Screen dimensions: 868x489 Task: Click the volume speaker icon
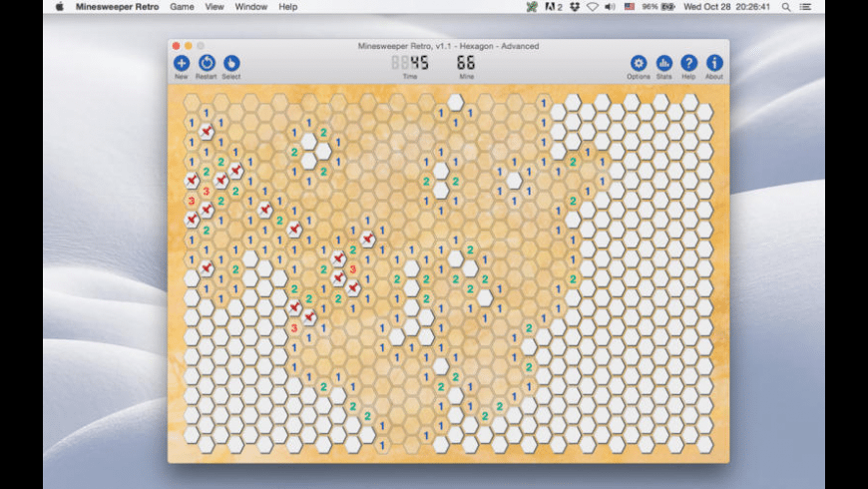[x=610, y=7]
